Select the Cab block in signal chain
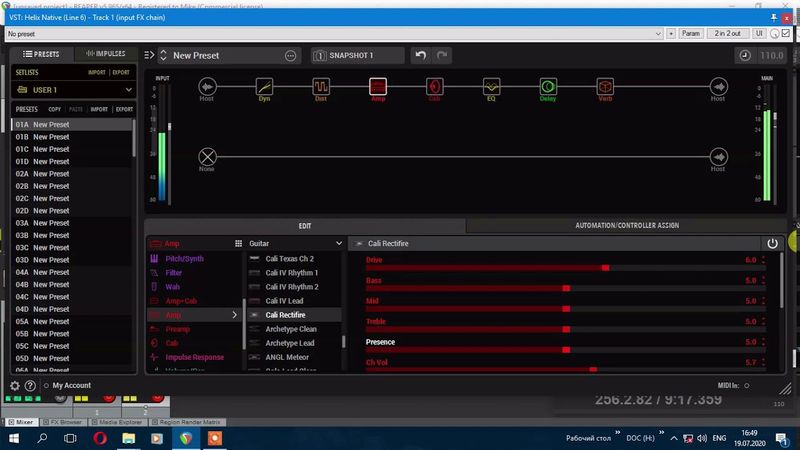Screen dimensions: 800x450 pos(435,86)
